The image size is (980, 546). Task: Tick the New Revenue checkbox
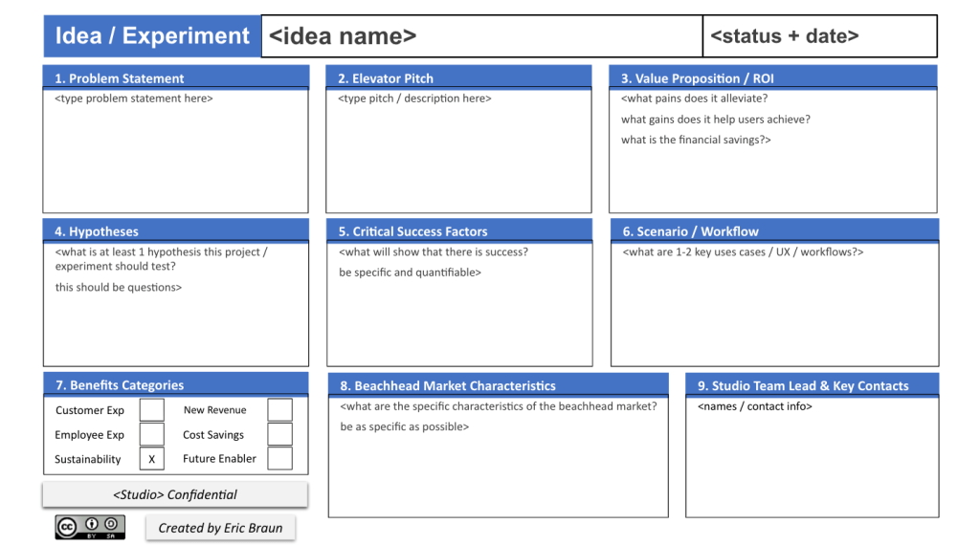tap(279, 410)
